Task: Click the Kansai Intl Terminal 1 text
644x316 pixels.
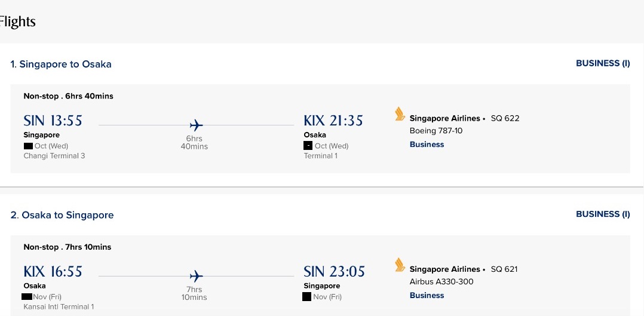Action: [x=59, y=307]
